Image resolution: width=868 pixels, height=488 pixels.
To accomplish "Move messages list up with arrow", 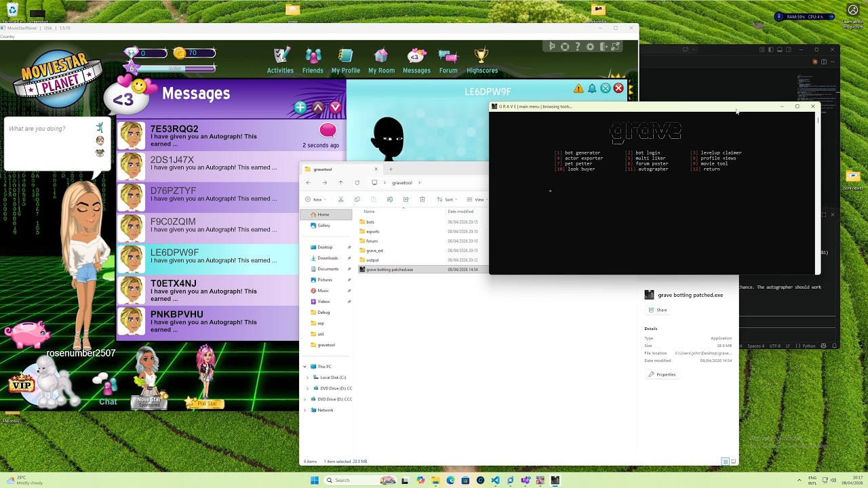I will [317, 107].
